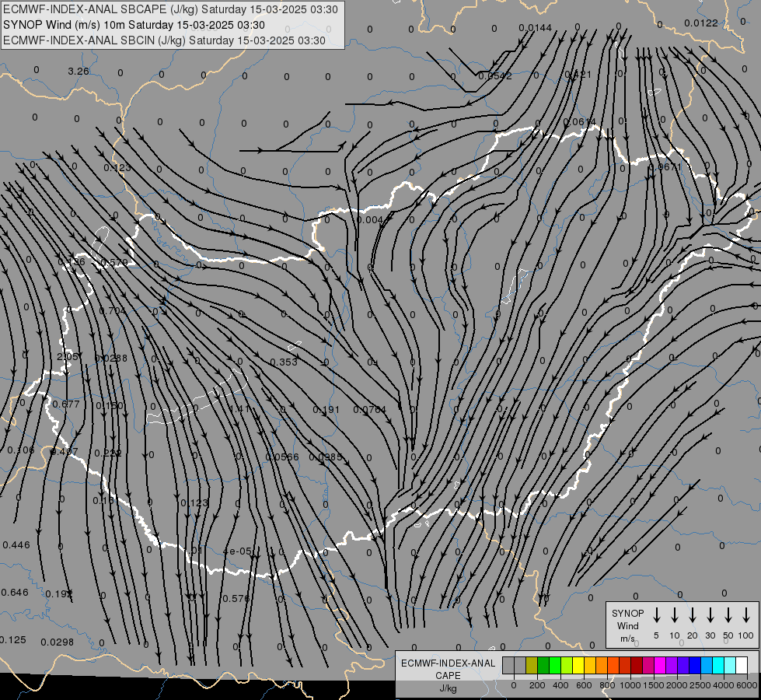Click the 0.192 value on the map
Viewport: 761px width, 700px height.
[x=59, y=593]
